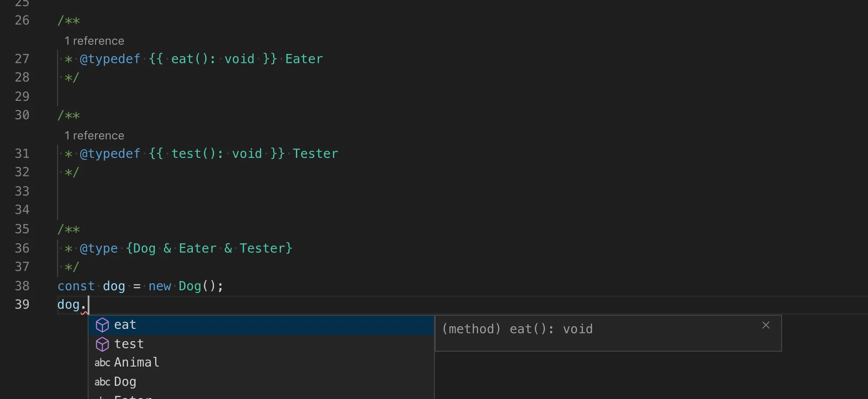Click the abc icon beside Dog suggestion
The width and height of the screenshot is (868, 399).
point(102,382)
